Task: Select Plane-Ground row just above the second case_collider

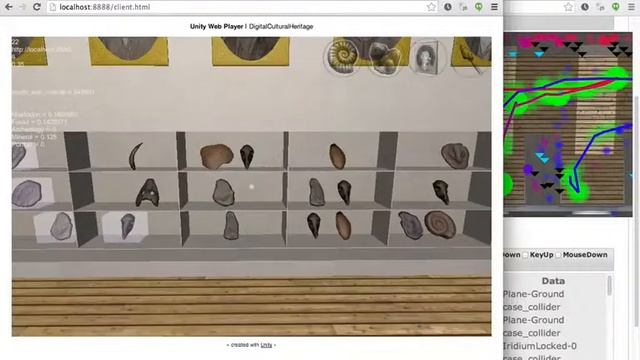Action: click(x=533, y=320)
